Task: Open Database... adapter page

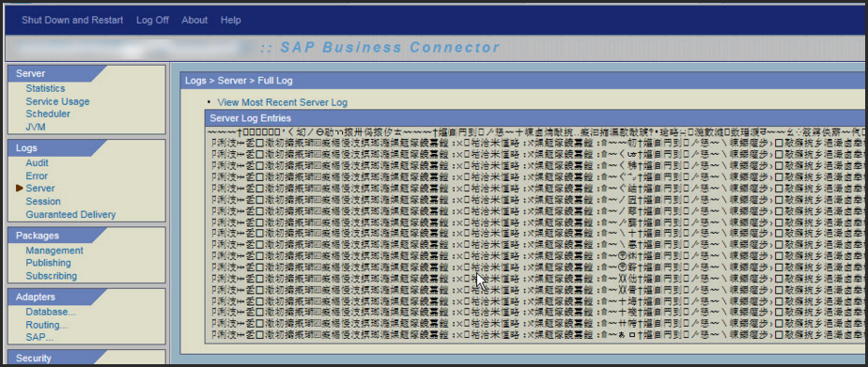Action: coord(51,312)
